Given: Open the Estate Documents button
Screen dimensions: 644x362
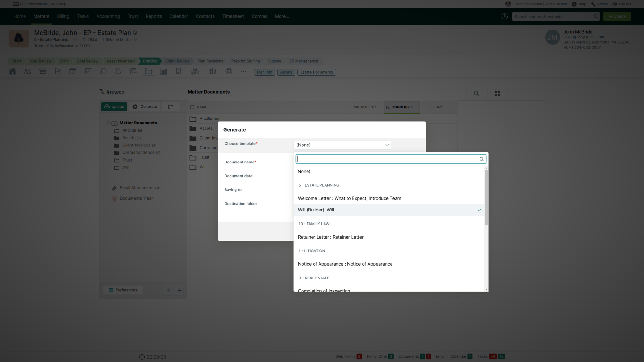Looking at the screenshot, I should click(x=316, y=72).
